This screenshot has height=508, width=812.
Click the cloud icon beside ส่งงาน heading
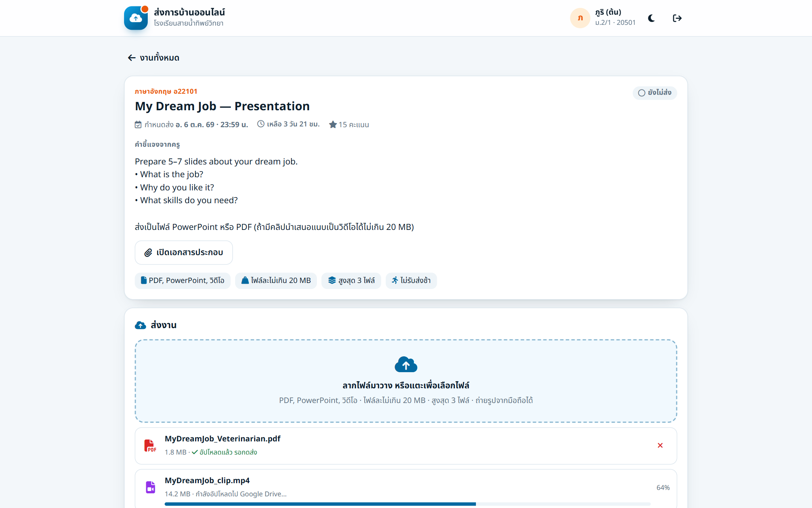(140, 325)
